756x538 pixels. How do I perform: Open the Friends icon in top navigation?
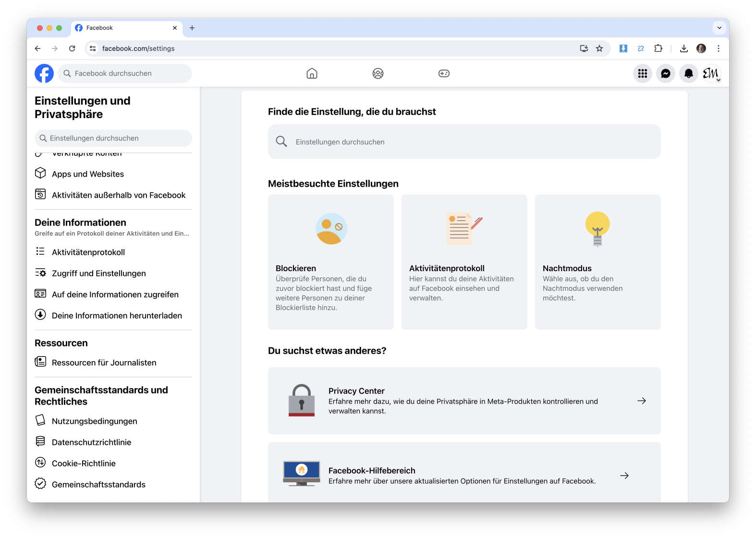[378, 73]
